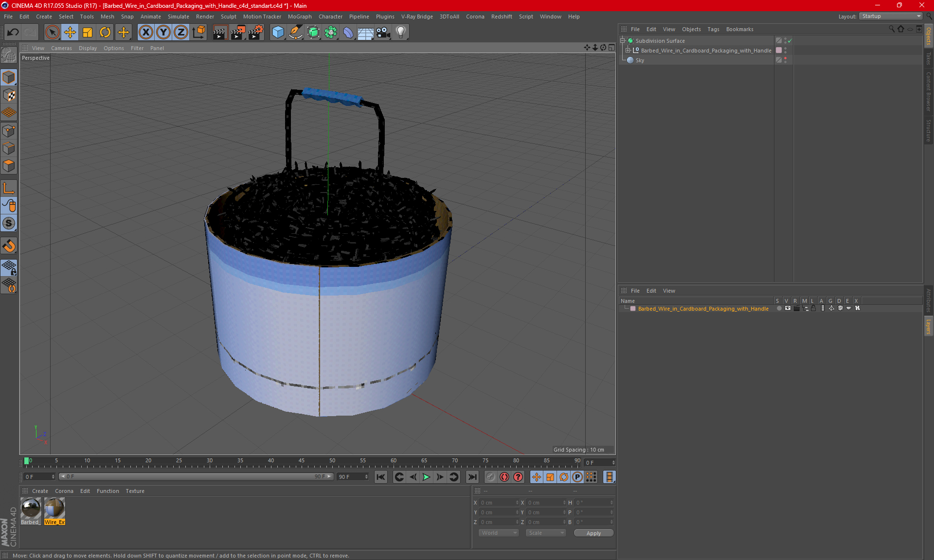The height and width of the screenshot is (560, 934).
Task: Collapse the Subdivision Surface tree node
Action: click(x=623, y=41)
